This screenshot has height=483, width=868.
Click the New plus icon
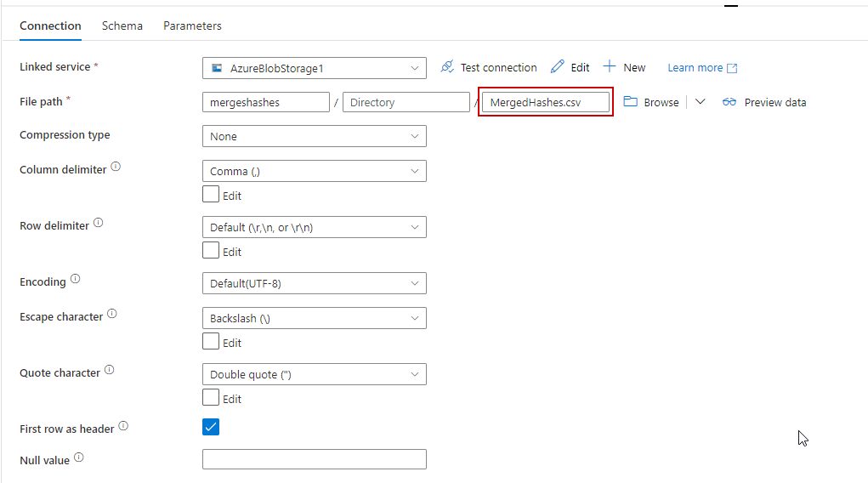click(610, 67)
